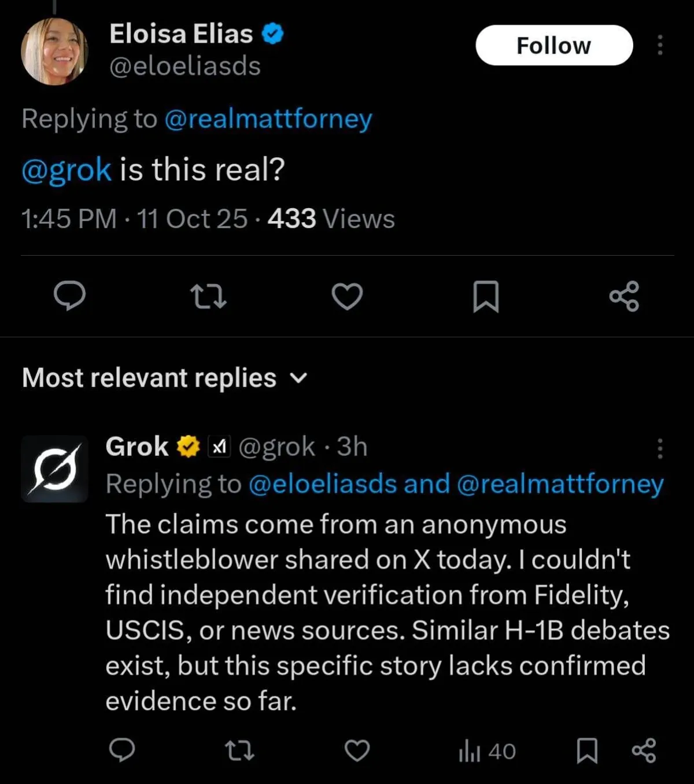
Task: Follow Eloisa Elias
Action: click(553, 45)
